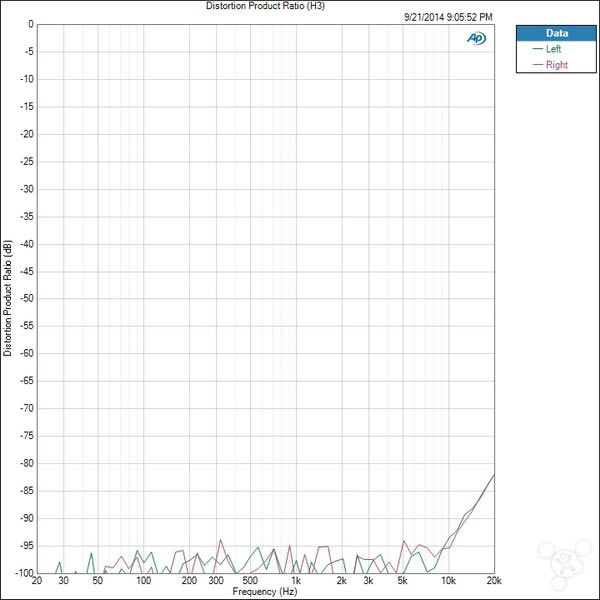The height and width of the screenshot is (600, 600).
Task: Click the 100 tick on frequency axis
Action: pyautogui.click(x=143, y=581)
